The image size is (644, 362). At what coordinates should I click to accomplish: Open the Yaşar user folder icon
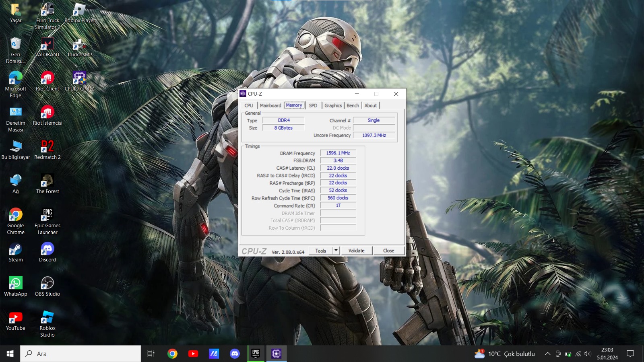16,13
